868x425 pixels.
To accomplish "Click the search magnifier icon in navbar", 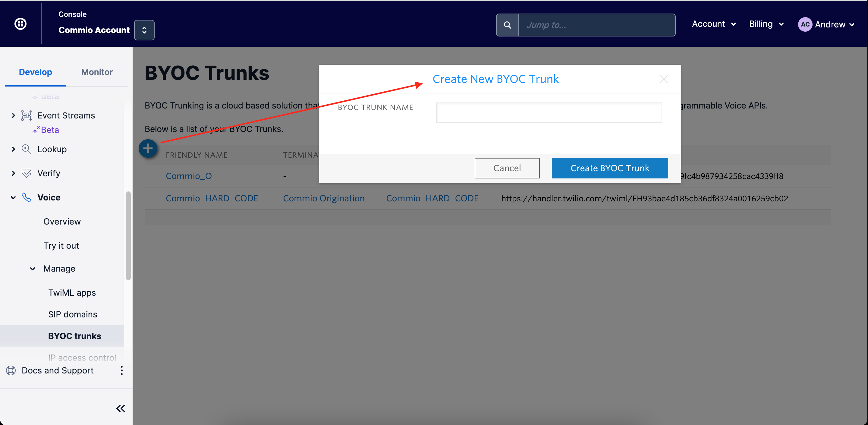I will (507, 25).
